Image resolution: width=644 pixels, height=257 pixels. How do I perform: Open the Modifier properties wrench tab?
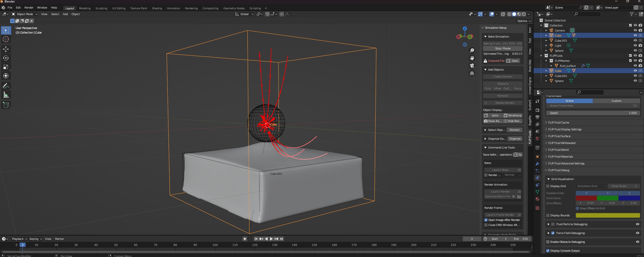(537, 164)
